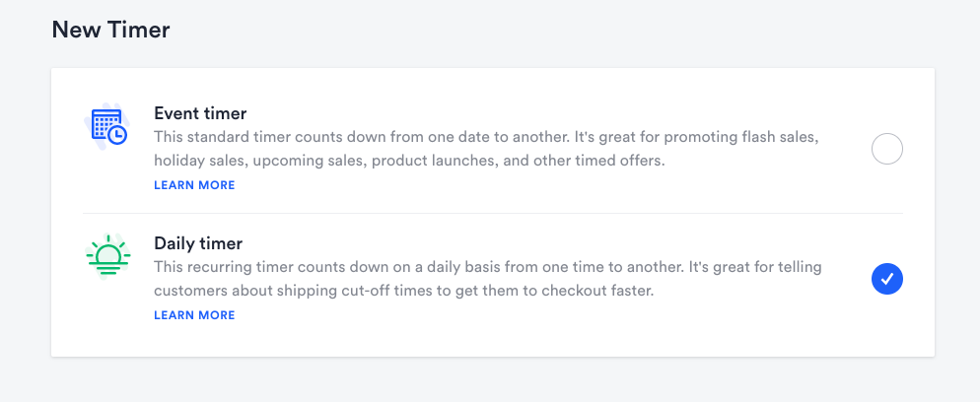
Task: Click the "New Timer" page heading
Action: click(x=111, y=31)
